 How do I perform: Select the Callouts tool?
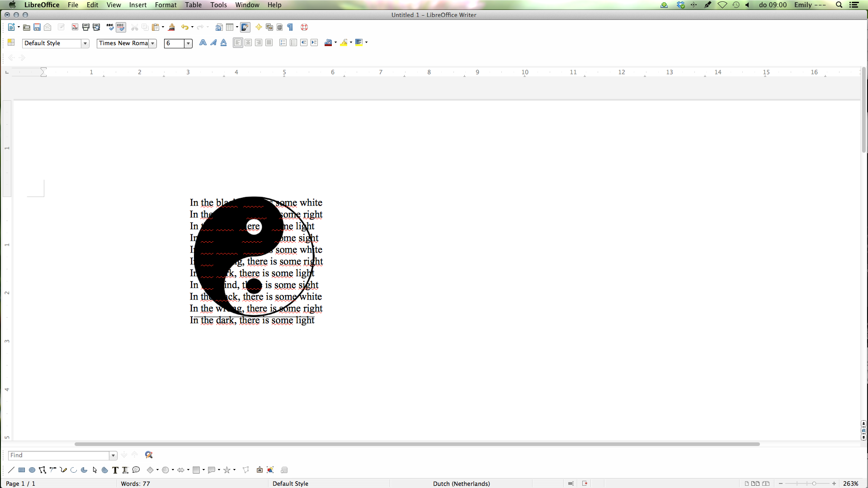point(136,470)
